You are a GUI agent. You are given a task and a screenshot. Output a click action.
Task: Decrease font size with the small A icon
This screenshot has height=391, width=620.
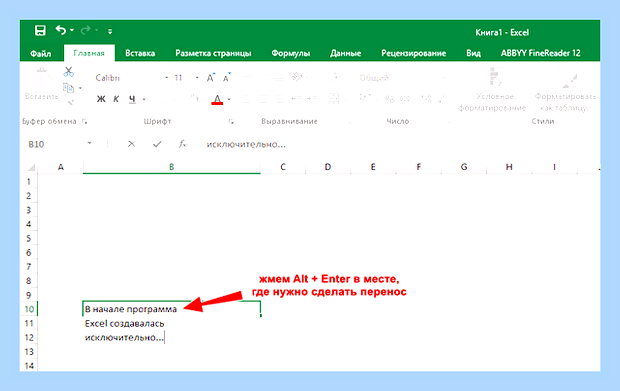coord(226,77)
